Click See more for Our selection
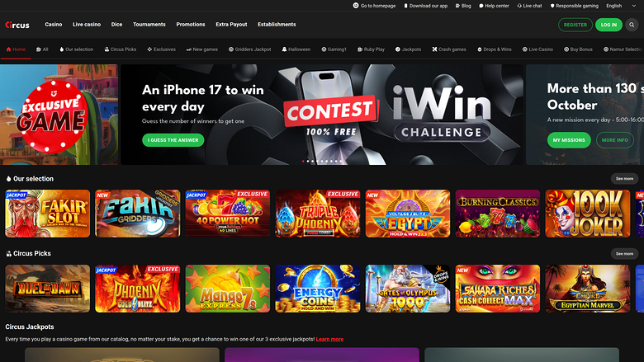The width and height of the screenshot is (644, 362). click(x=624, y=179)
